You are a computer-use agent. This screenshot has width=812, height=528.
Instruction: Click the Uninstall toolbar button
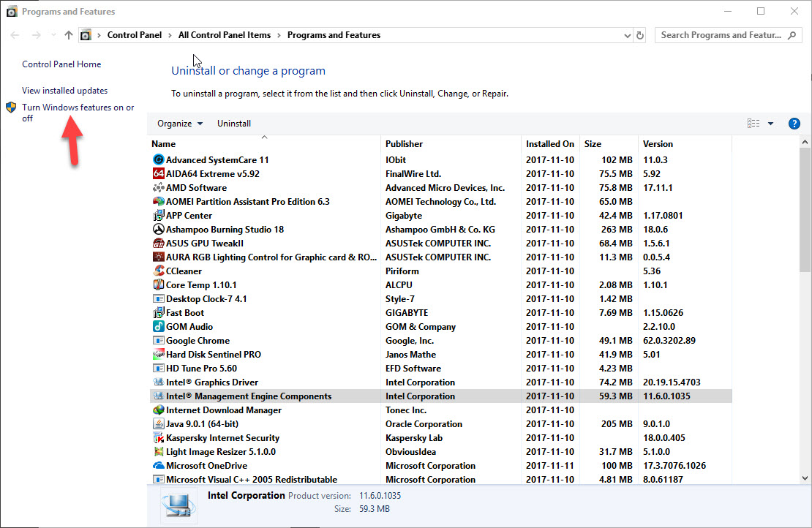(234, 124)
